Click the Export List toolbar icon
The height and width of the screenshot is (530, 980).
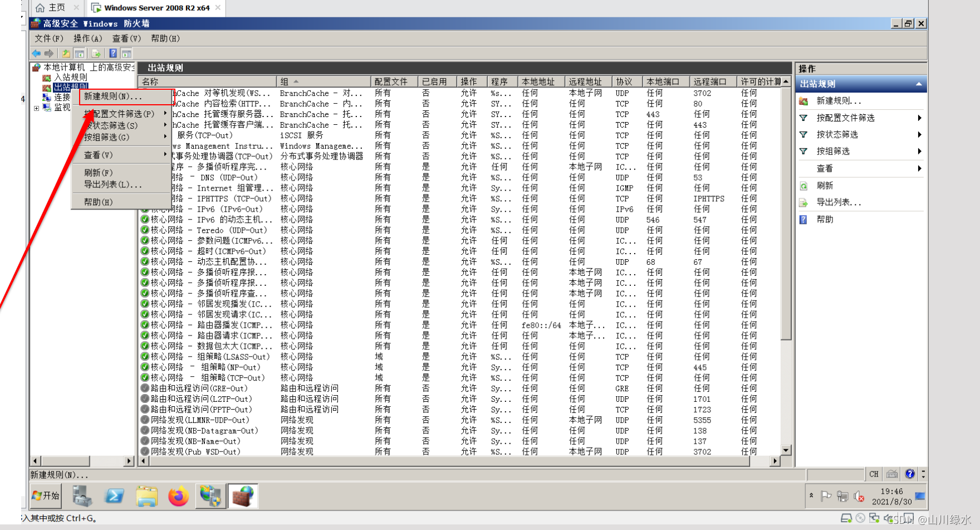96,54
